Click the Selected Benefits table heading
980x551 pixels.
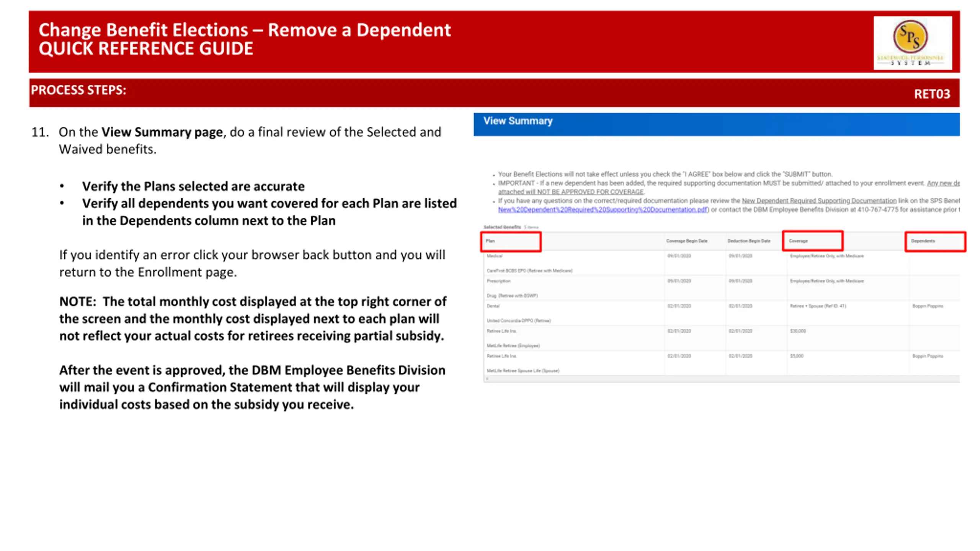click(502, 227)
